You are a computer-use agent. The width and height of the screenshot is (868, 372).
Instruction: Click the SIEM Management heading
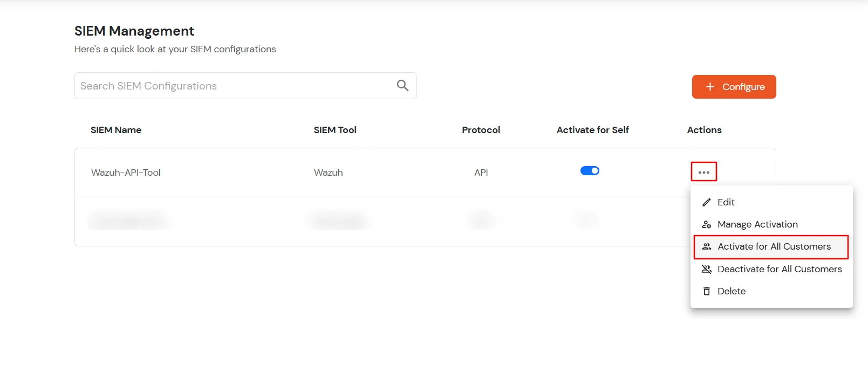[134, 31]
